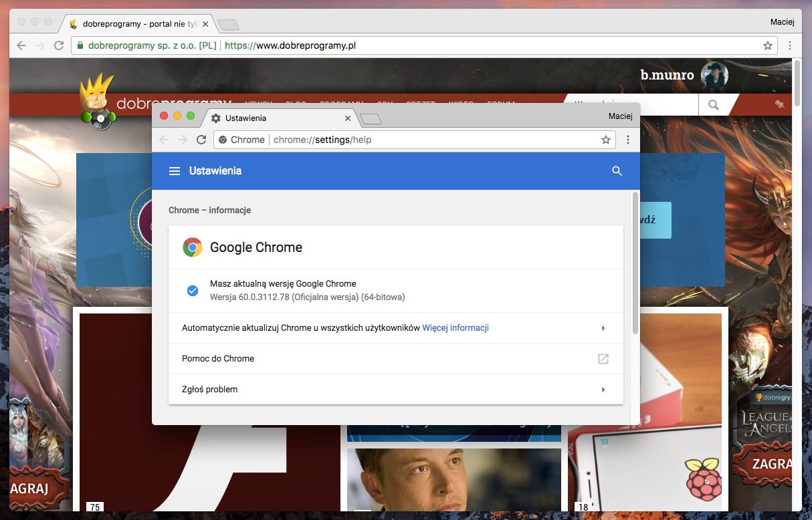Screen dimensions: 812x520
Task: Open new tab in Settings window
Action: [x=371, y=120]
